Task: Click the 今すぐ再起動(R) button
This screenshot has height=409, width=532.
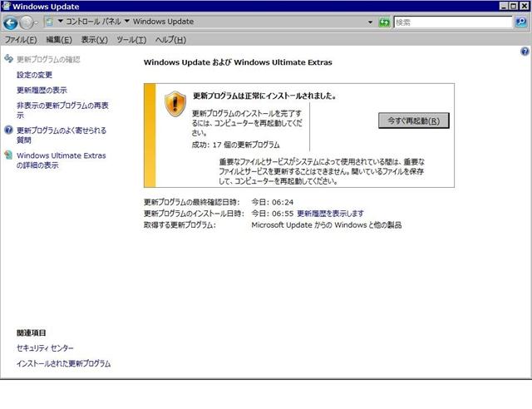Action: 414,121
